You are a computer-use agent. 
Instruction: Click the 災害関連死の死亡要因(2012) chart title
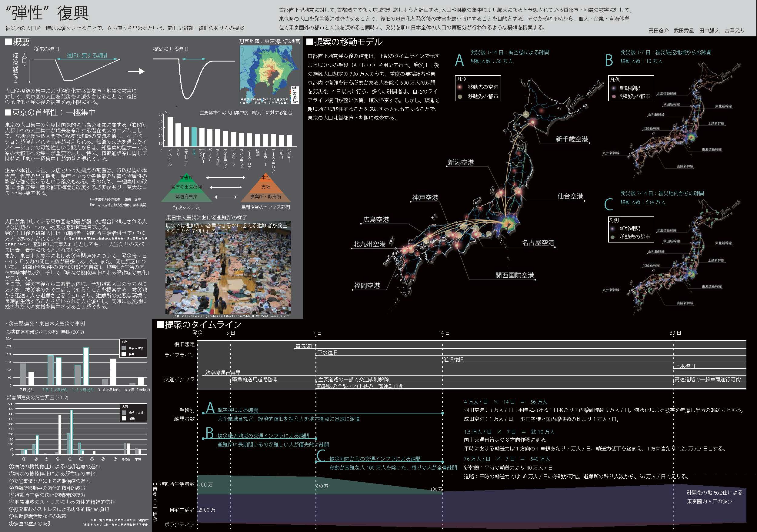(37, 397)
